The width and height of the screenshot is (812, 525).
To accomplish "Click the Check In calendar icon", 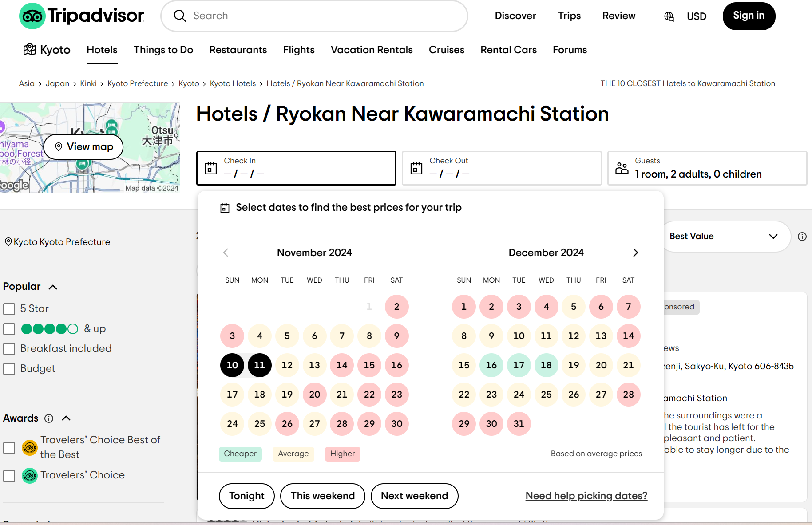I will (211, 168).
